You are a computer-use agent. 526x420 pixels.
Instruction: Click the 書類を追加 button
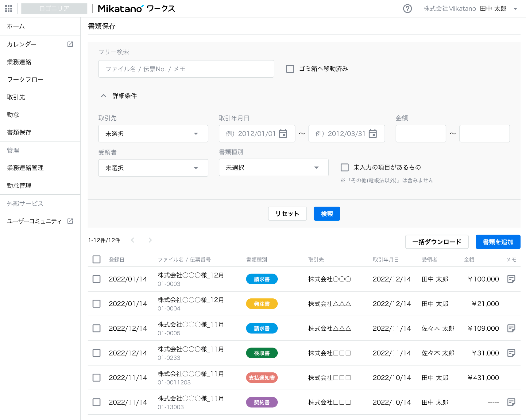point(497,242)
